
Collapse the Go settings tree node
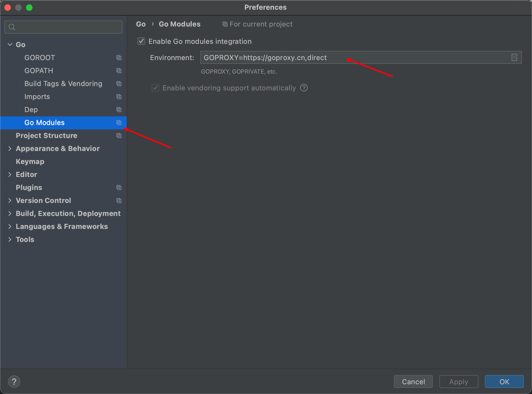coord(10,45)
